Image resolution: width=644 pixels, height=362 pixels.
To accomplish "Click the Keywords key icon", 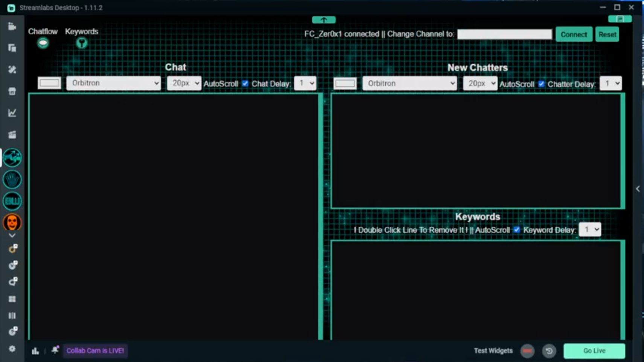I will pyautogui.click(x=82, y=43).
